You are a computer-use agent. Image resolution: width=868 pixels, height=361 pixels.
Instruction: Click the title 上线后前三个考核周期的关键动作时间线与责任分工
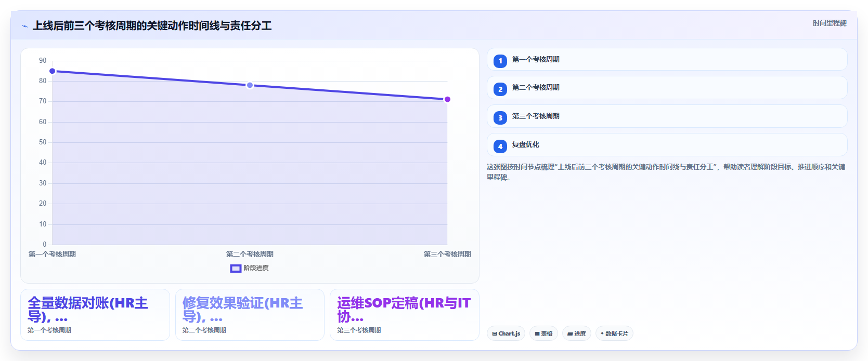[152, 26]
